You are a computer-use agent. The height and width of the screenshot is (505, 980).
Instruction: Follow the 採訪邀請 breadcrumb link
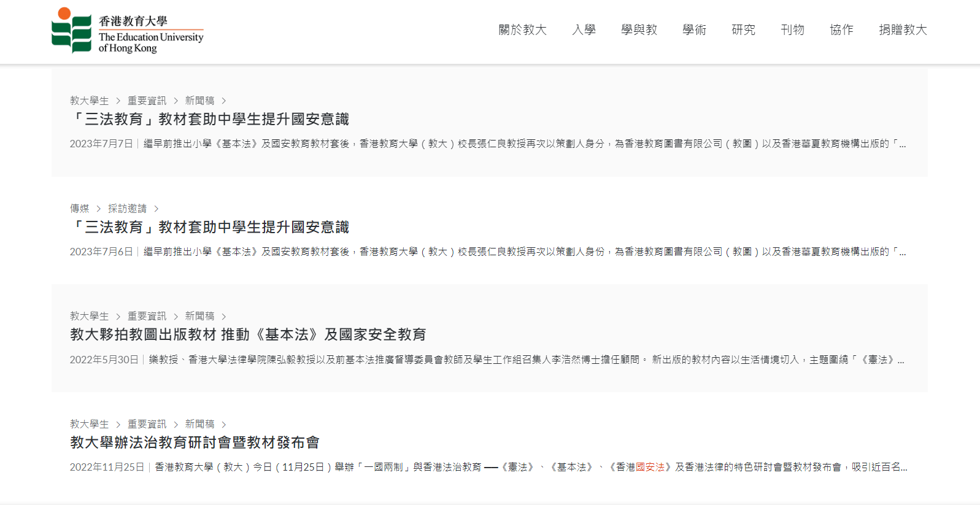127,209
